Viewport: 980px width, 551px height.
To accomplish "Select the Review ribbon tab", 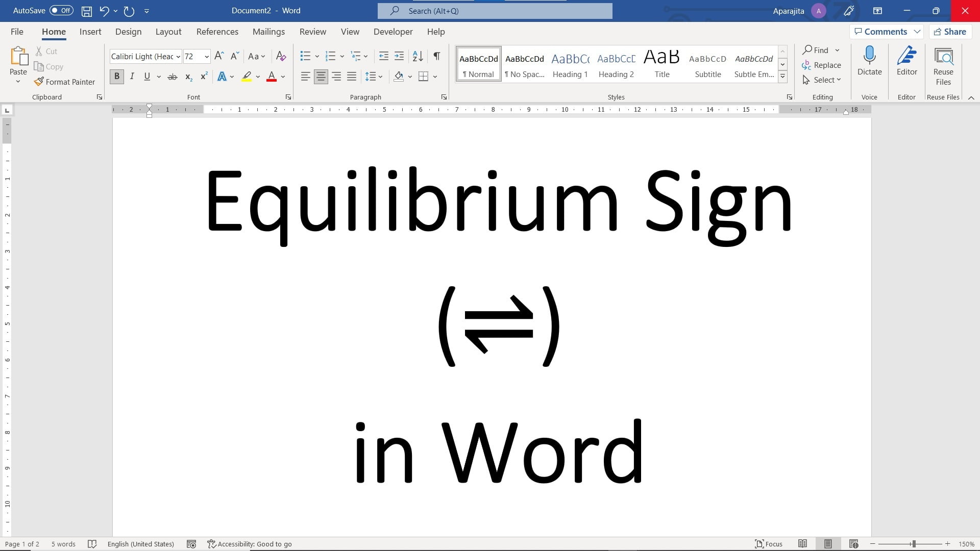I will (313, 32).
